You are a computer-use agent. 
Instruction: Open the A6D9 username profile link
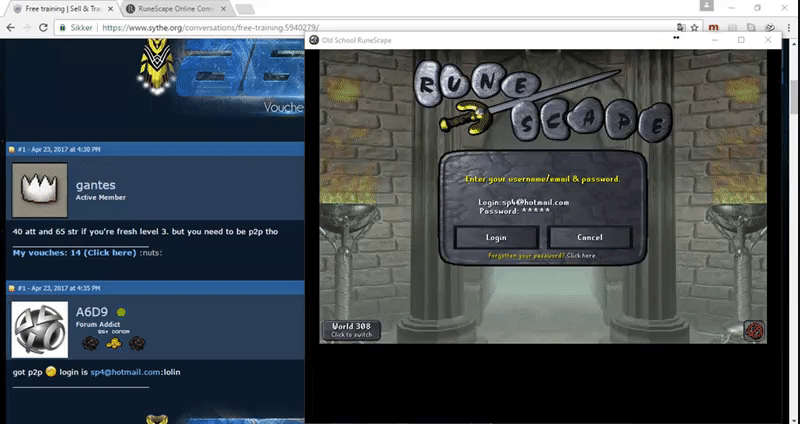92,312
